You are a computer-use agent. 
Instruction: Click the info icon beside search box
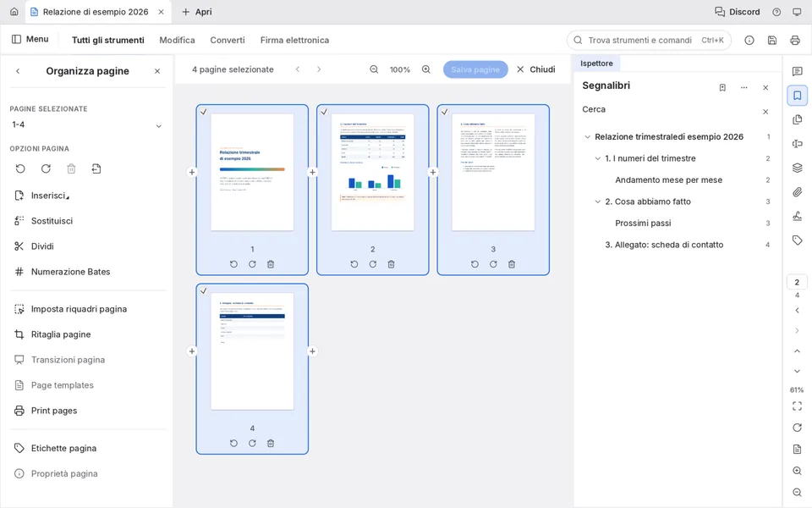[x=749, y=40]
